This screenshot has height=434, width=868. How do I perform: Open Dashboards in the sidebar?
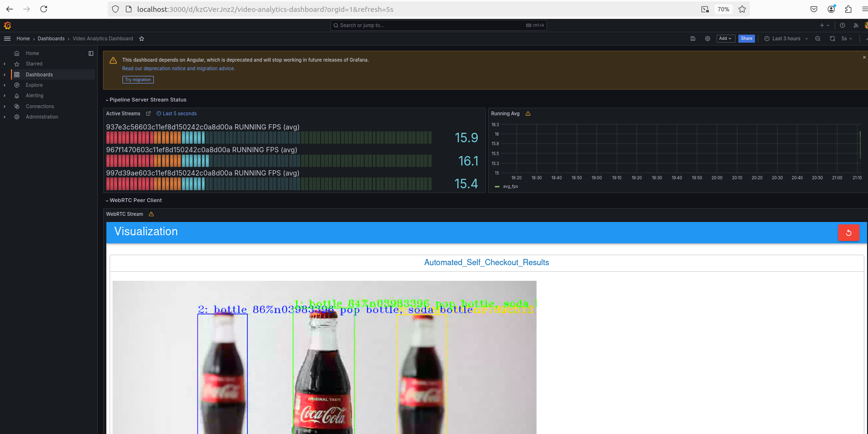tap(39, 74)
